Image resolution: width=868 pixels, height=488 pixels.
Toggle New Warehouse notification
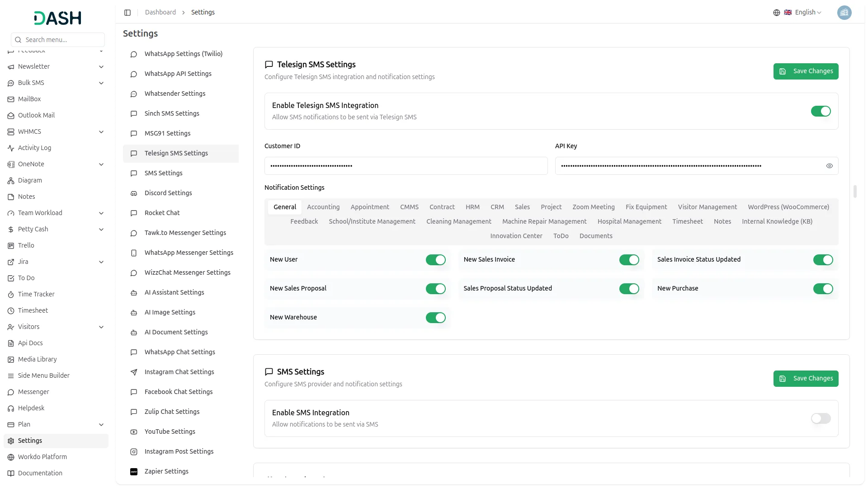click(435, 318)
